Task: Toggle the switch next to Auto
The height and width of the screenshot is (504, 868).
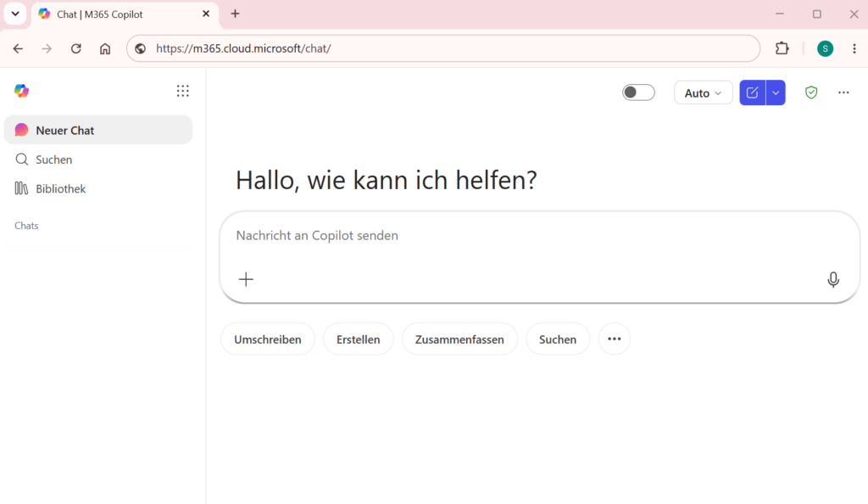Action: 638,92
